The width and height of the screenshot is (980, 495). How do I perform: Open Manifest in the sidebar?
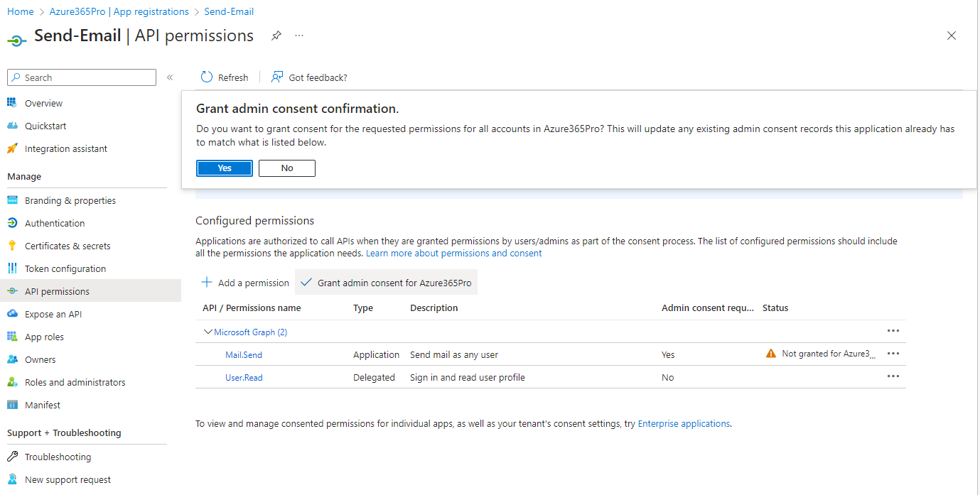43,405
